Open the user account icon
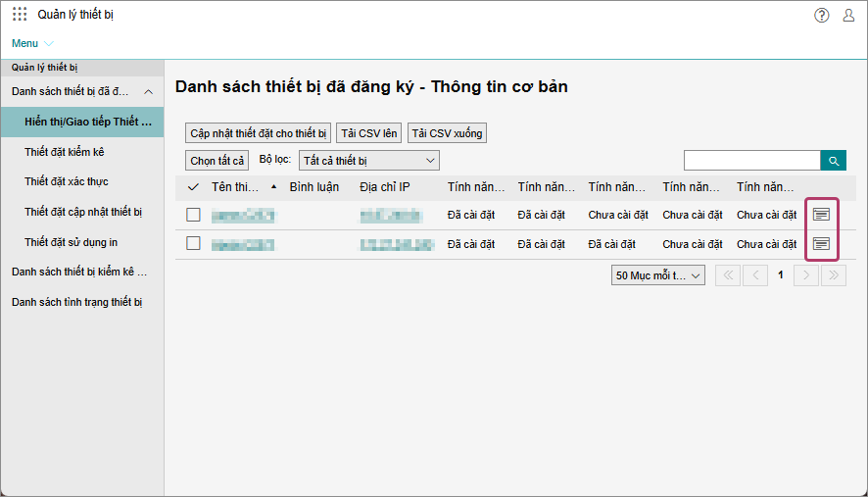Image resolution: width=868 pixels, height=497 pixels. pos(848,15)
